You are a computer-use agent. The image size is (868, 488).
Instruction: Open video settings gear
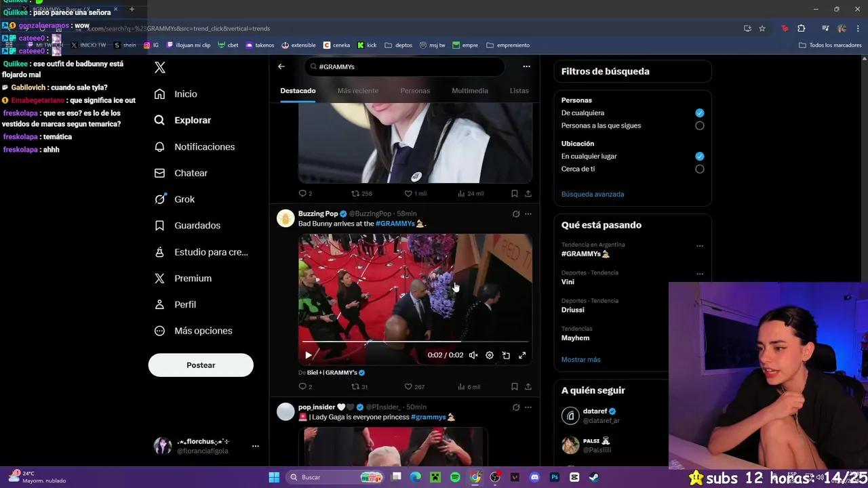pos(490,355)
